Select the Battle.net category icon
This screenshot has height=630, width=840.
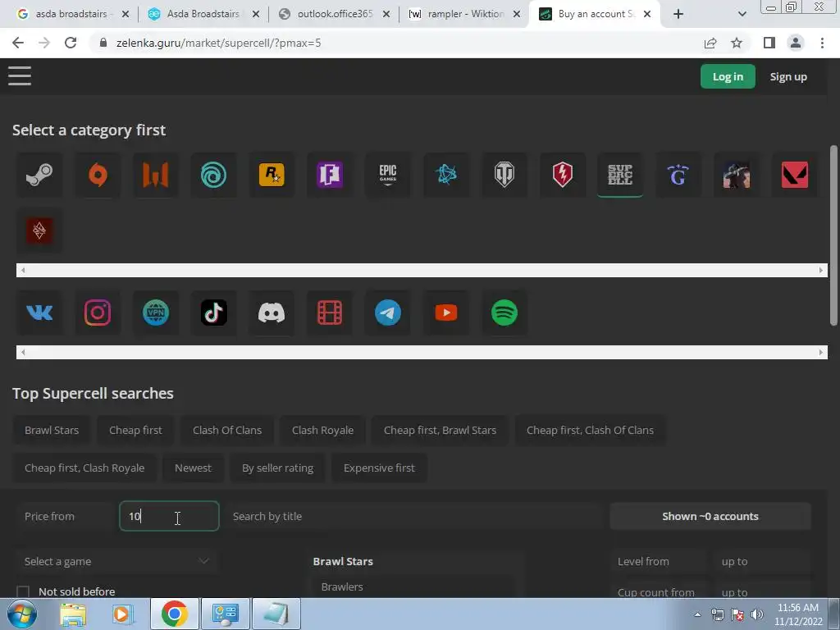[x=445, y=175]
